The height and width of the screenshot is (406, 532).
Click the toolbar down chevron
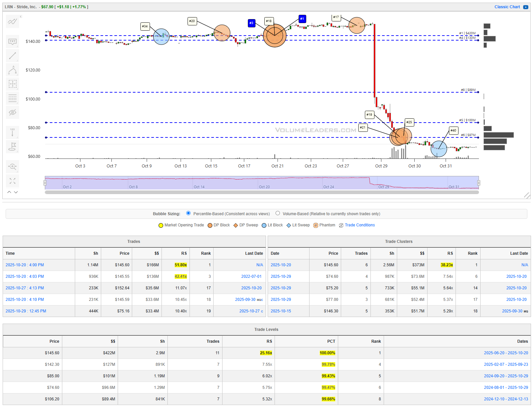[x=16, y=192]
